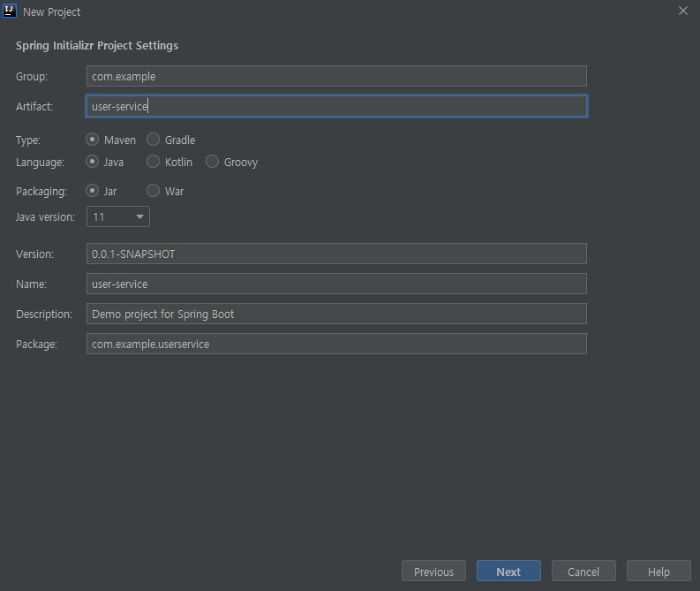
Task: Click the IntelliJ IDEA logo icon
Action: (10, 11)
